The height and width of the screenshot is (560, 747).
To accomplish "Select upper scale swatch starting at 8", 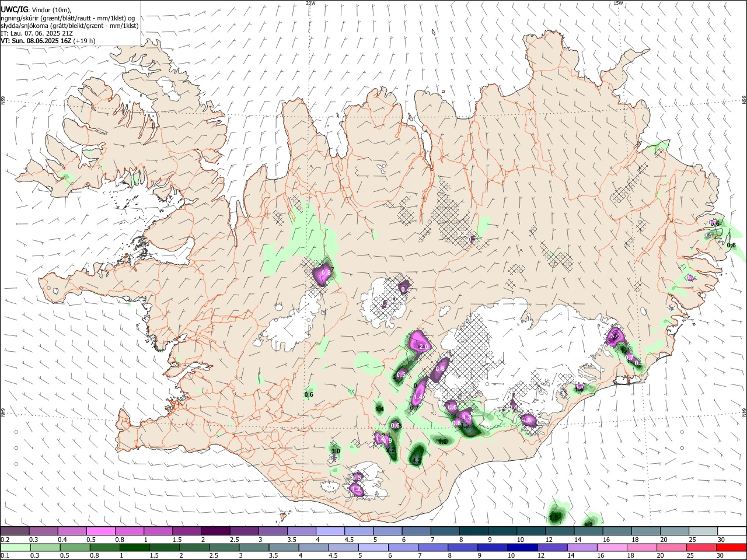I will [x=474, y=531].
